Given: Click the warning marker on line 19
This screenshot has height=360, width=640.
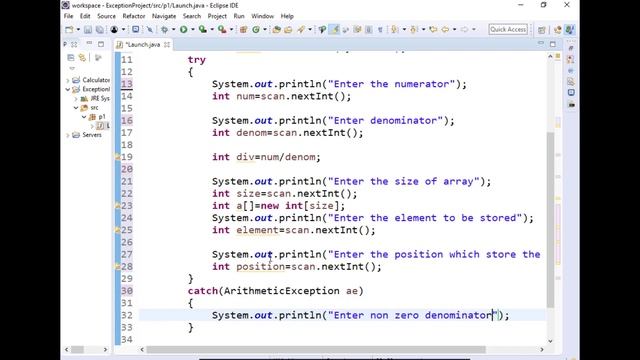Looking at the screenshot, I should coord(118,157).
